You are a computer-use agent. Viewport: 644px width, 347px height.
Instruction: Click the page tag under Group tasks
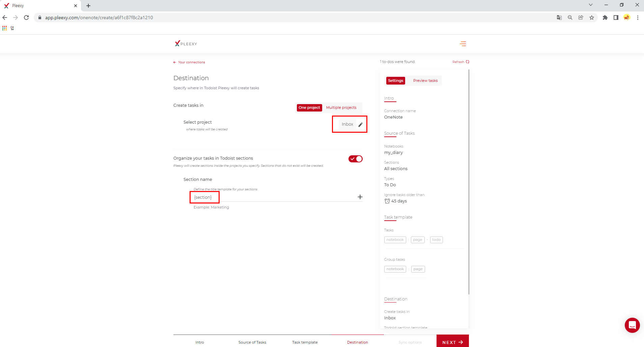(418, 269)
